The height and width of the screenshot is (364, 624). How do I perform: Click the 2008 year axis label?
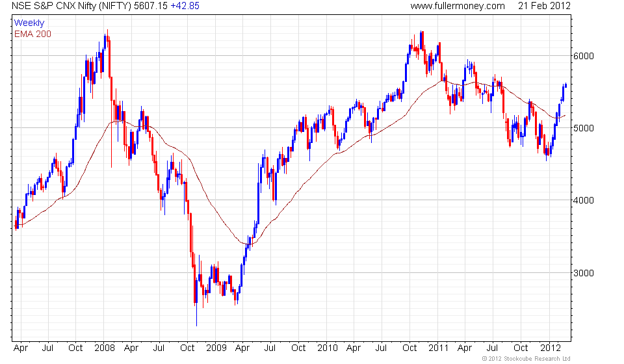[x=104, y=348]
